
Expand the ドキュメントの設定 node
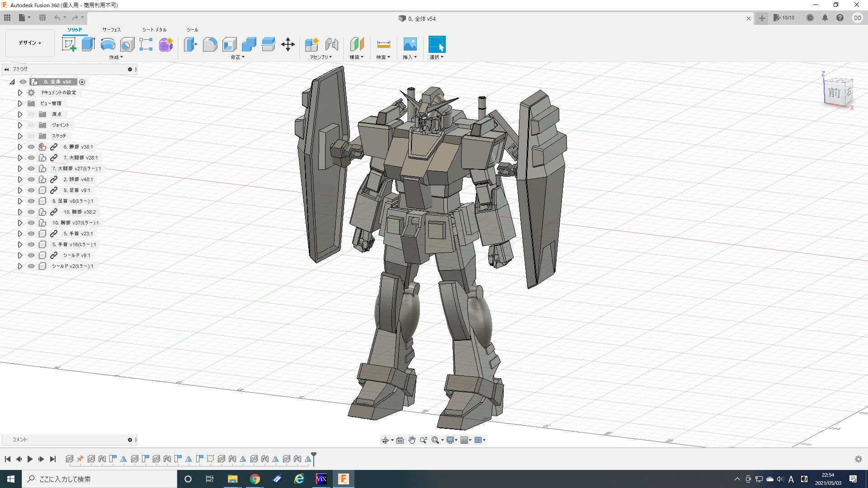[x=20, y=93]
